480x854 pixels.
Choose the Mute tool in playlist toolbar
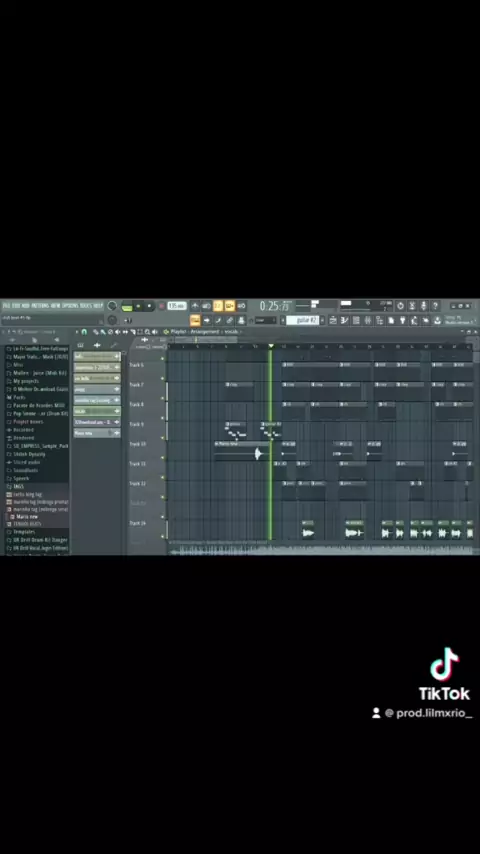coord(118,332)
